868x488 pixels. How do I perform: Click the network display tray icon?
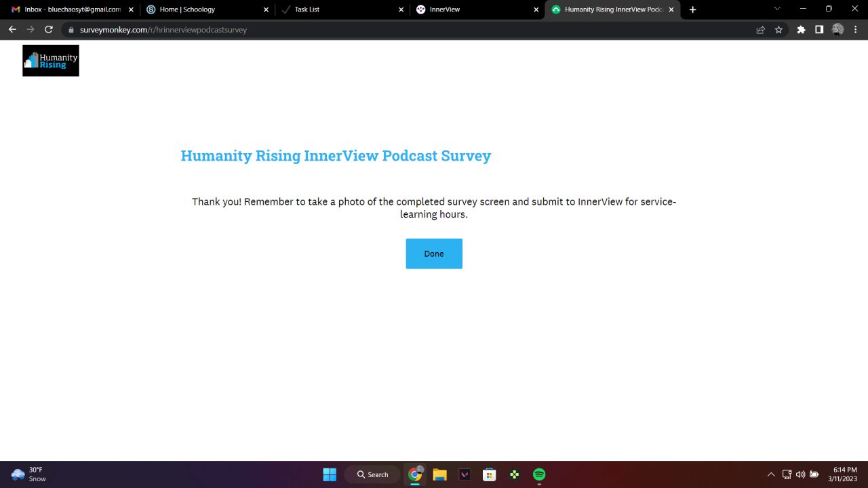[x=787, y=474]
